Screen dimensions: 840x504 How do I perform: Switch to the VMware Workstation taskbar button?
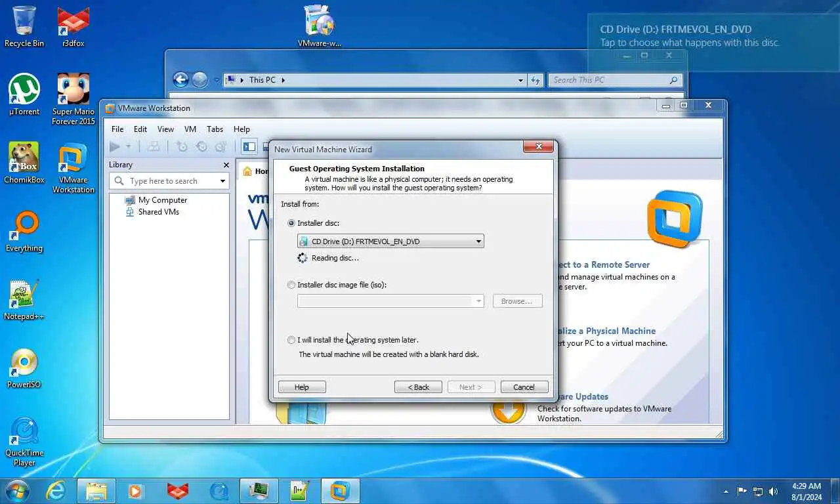point(340,491)
